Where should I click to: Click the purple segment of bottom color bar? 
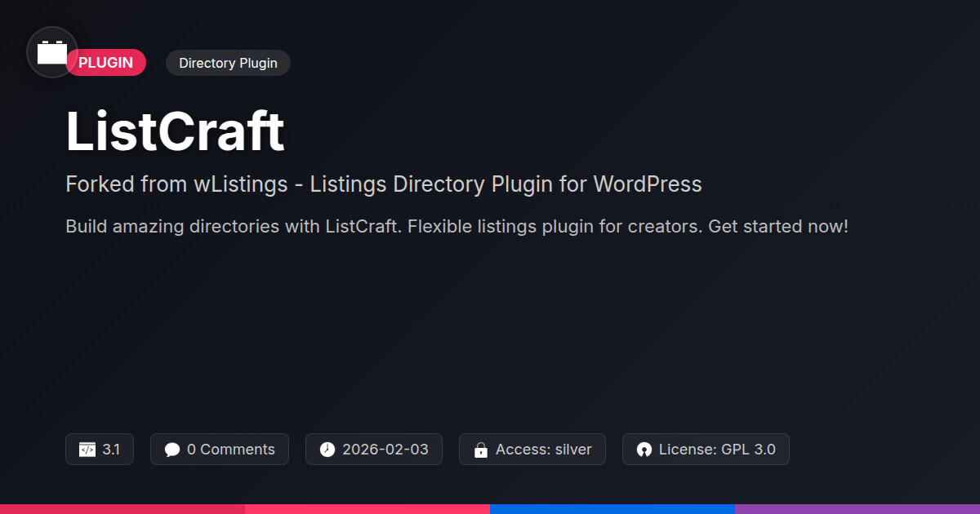(x=857, y=508)
